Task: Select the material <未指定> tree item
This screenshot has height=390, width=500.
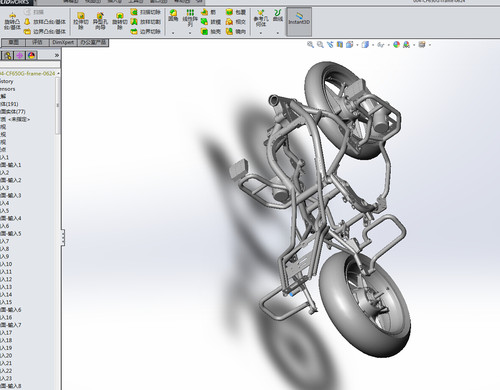Action: (15, 119)
